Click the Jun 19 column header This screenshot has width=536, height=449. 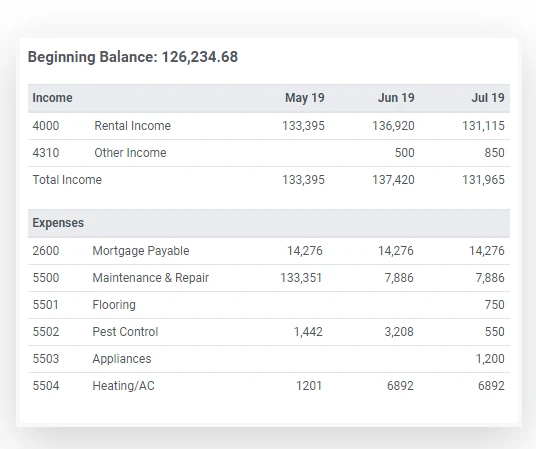(x=396, y=98)
